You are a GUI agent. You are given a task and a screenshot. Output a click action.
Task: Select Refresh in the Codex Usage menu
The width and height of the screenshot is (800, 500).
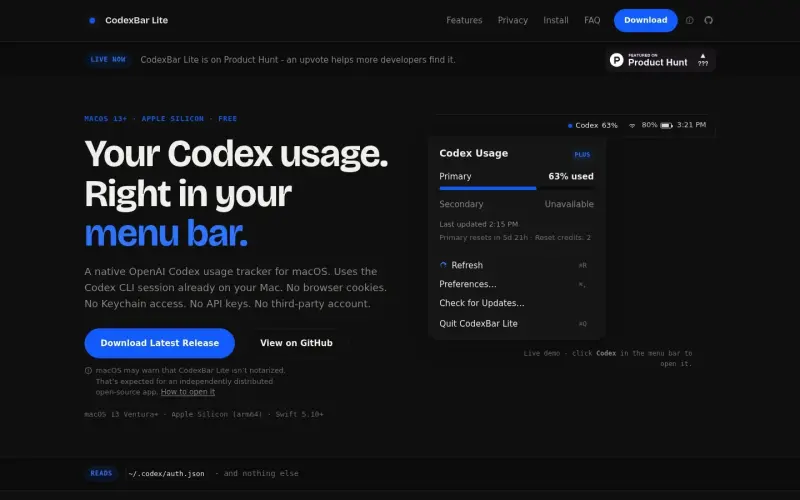(516, 265)
